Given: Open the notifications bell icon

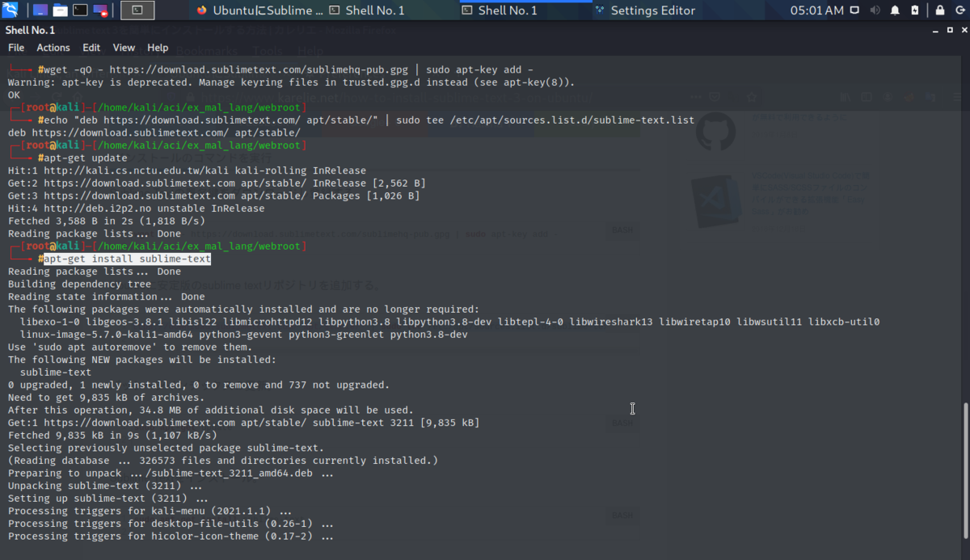Looking at the screenshot, I should [x=895, y=11].
